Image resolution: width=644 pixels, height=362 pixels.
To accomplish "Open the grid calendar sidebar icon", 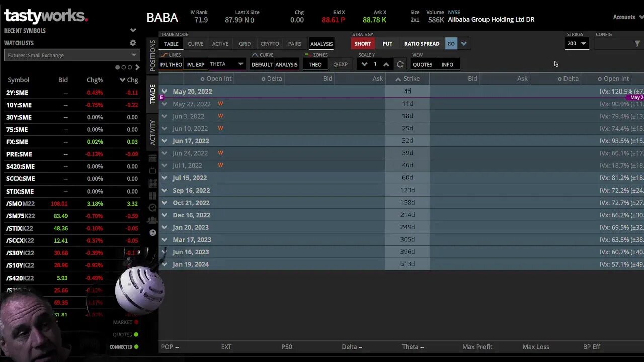I will click(153, 183).
